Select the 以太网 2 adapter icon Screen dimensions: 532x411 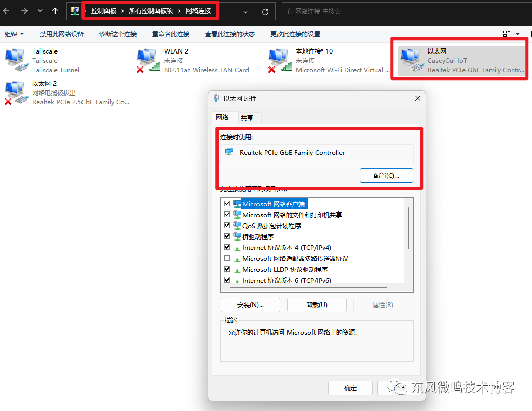[x=16, y=92]
